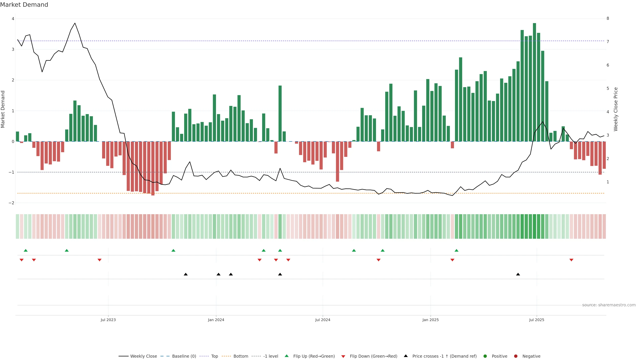
Task: Click the rightmost red Flip Down marker
Action: 571,260
